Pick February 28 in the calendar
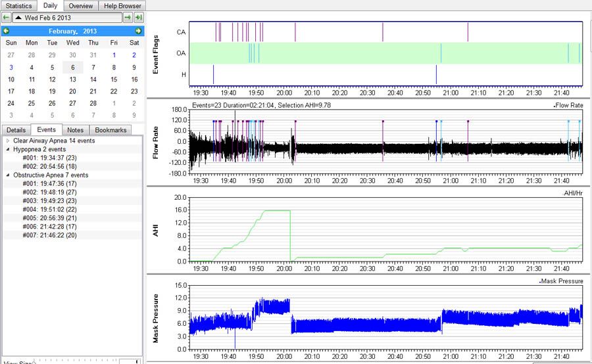The image size is (592, 364). click(x=93, y=103)
